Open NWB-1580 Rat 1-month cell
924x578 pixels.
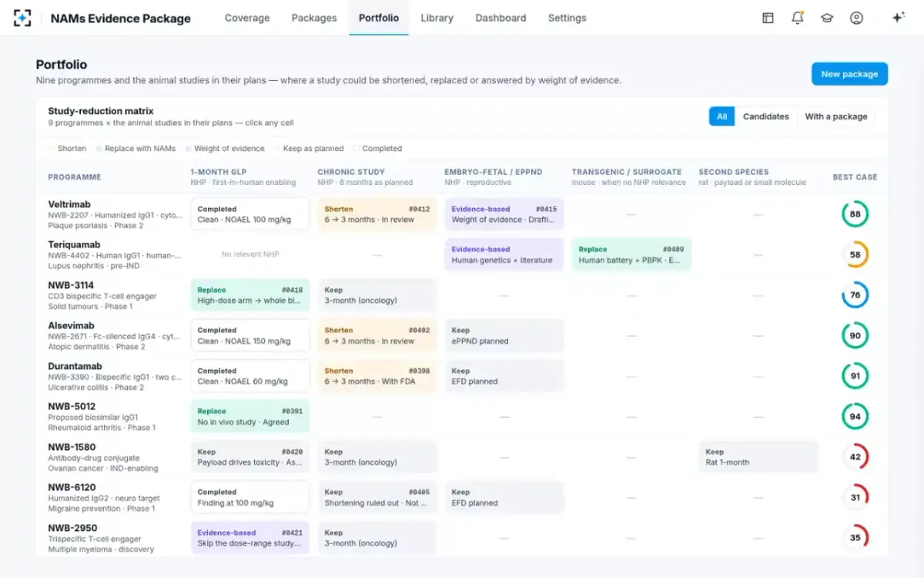point(758,457)
